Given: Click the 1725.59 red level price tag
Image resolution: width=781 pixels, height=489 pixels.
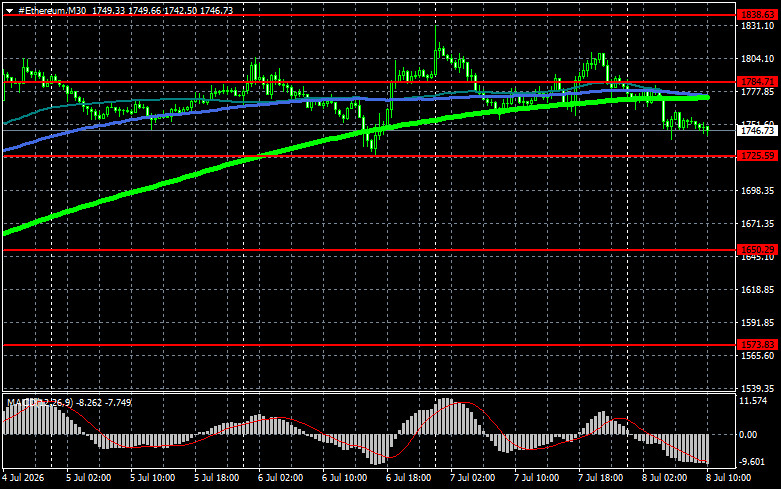Looking at the screenshot, I should click(757, 156).
